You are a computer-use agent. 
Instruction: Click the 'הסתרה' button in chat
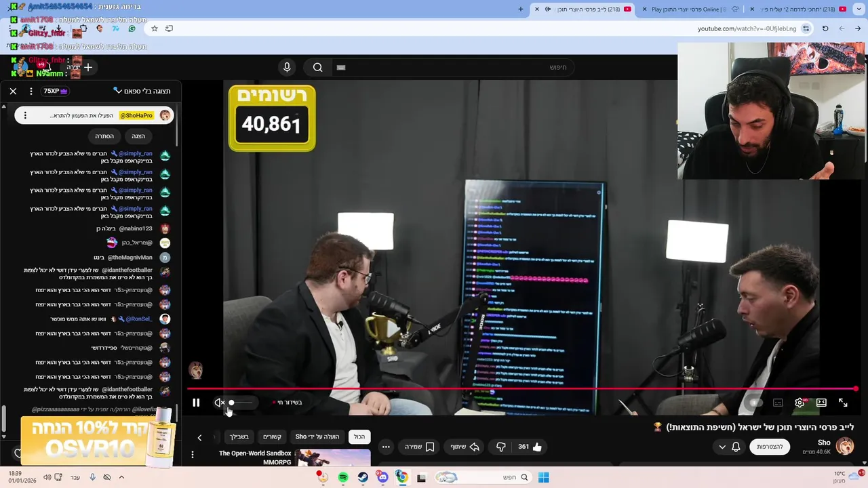[104, 136]
